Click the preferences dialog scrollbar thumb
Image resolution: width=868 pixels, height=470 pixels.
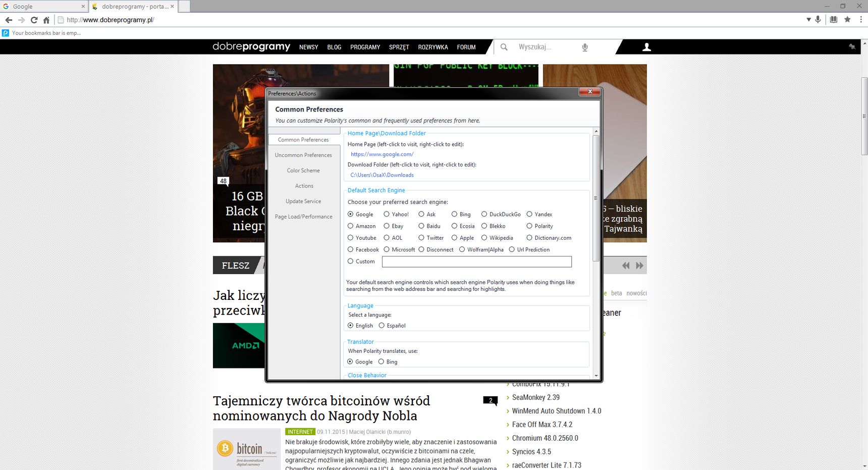pyautogui.click(x=596, y=198)
